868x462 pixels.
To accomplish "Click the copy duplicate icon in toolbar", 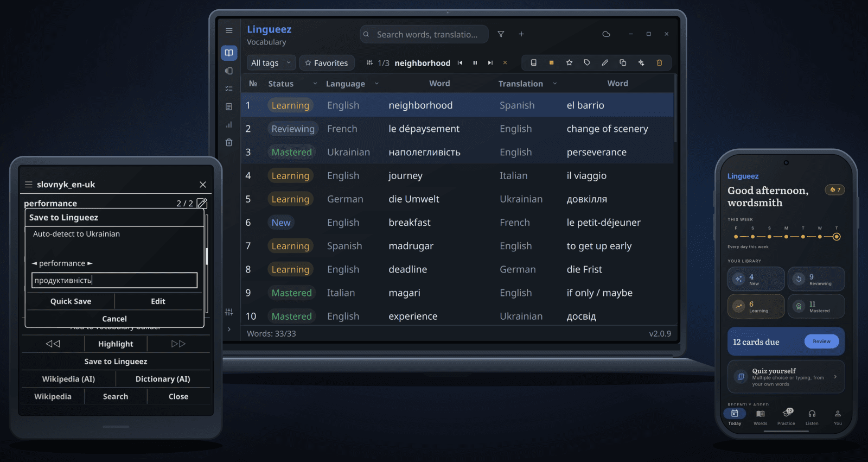I will [x=623, y=63].
